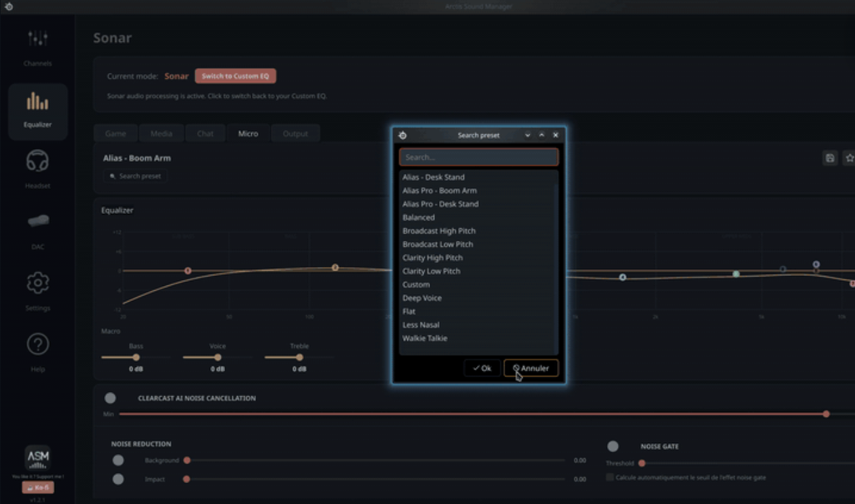Image resolution: width=855 pixels, height=504 pixels.
Task: Select the Alias Pro - Boom Arm preset
Action: click(x=478, y=190)
